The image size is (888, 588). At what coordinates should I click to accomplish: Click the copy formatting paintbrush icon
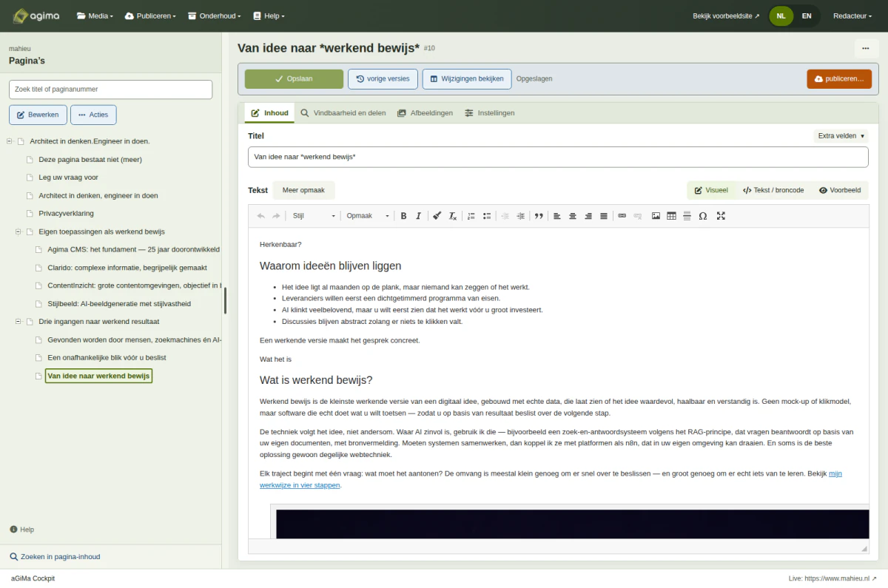tap(437, 216)
